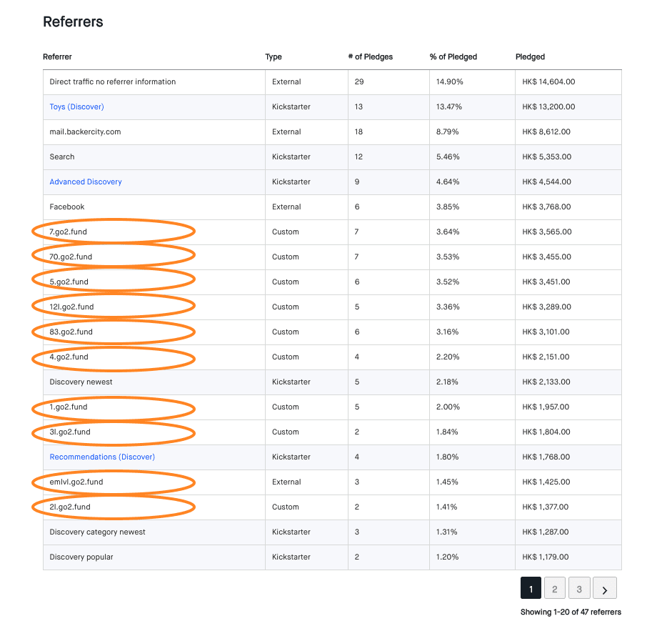Go to page 2 of referrers
Image resolution: width=672 pixels, height=626 pixels.
[555, 587]
